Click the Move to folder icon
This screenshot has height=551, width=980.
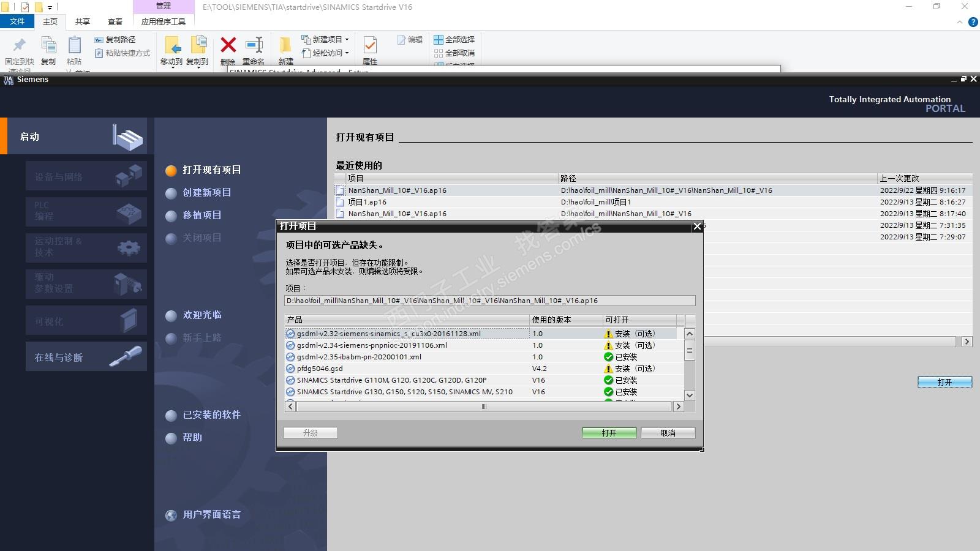[172, 45]
